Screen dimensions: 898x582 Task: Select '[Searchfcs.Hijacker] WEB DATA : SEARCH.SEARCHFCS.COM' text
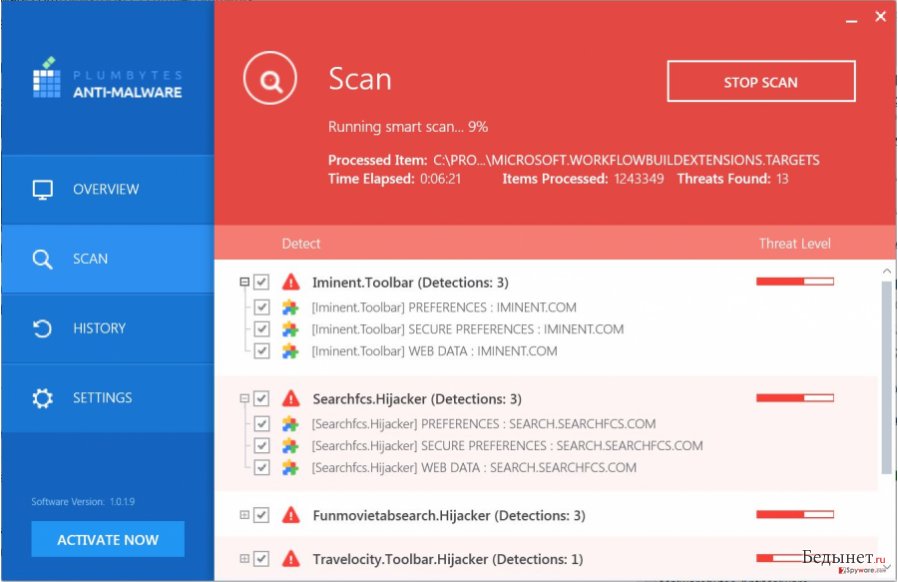coord(474,467)
